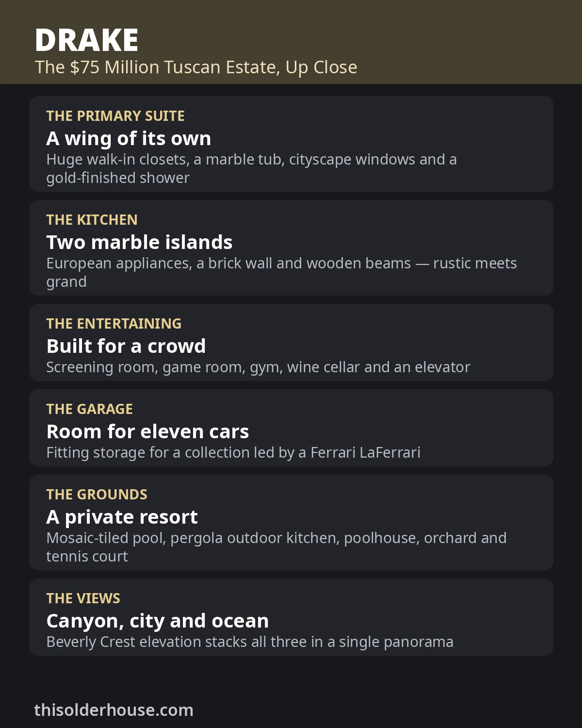Click THE KITCHEN section label
Image resolution: width=582 pixels, height=728 pixels.
92,220
